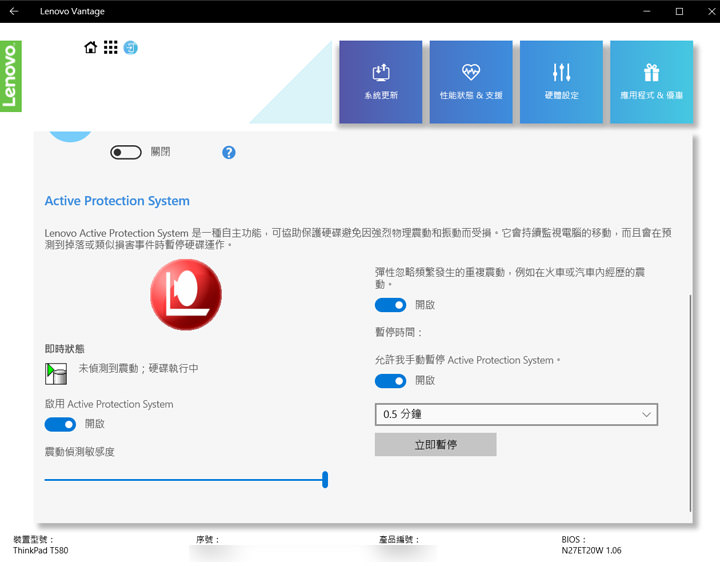The width and height of the screenshot is (720, 566).
Task: Click the 震動偵測敏感度 slider handle
Action: click(x=325, y=480)
